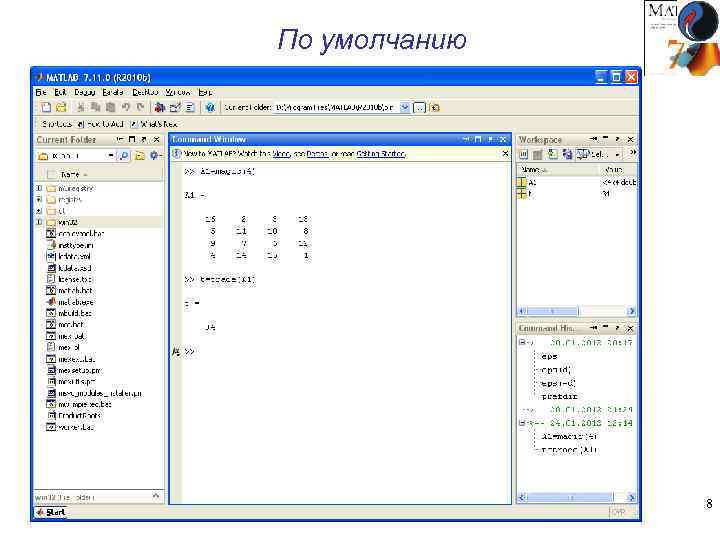Image resolution: width=720 pixels, height=540 pixels.
Task: Open the Window menu
Action: pos(178,92)
